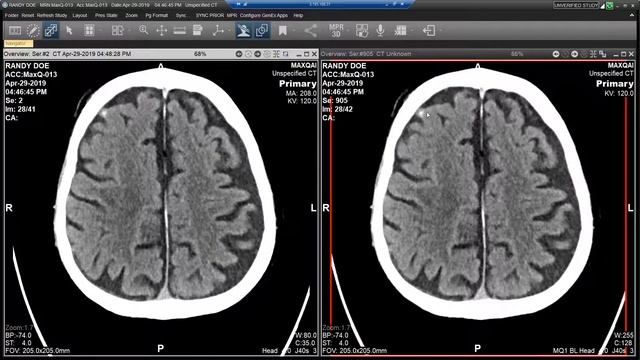
Task: Open dropdown arrow next to grid layout tool
Action: tap(100, 31)
